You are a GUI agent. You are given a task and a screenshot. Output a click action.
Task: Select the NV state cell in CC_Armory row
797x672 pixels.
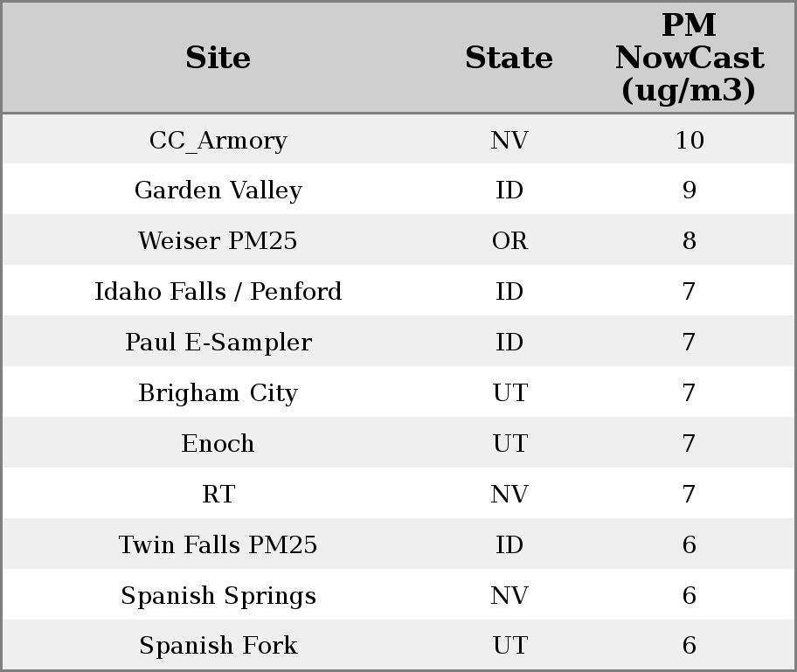(509, 141)
